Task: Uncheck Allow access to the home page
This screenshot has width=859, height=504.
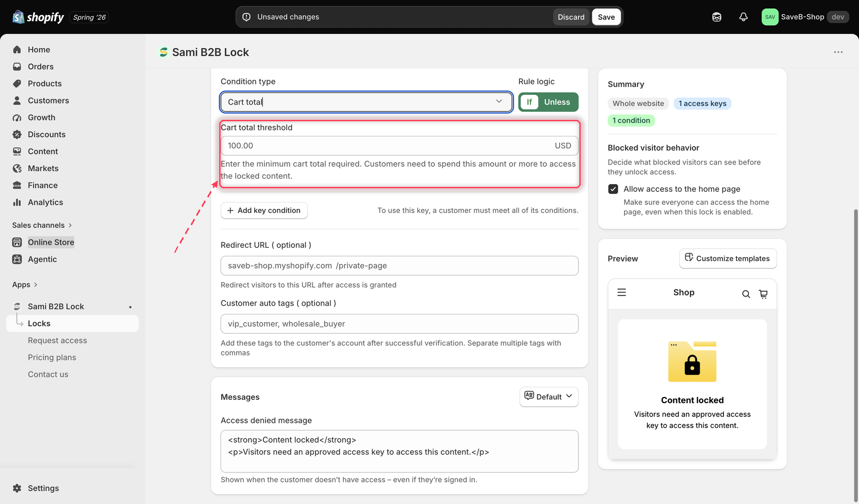Action: click(613, 189)
